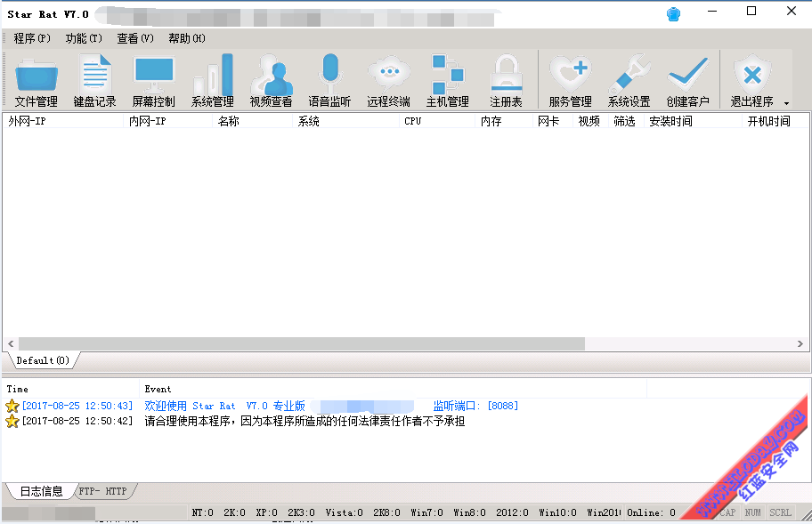Click the 系统 column header
Image resolution: width=812 pixels, height=524 pixels.
(x=346, y=121)
